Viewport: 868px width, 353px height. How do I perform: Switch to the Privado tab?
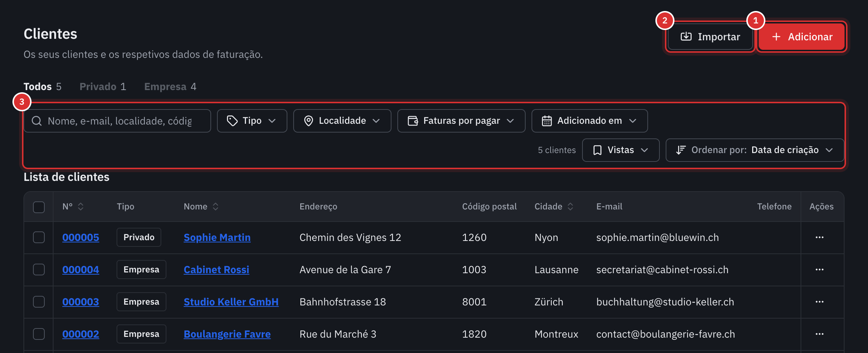(x=103, y=86)
